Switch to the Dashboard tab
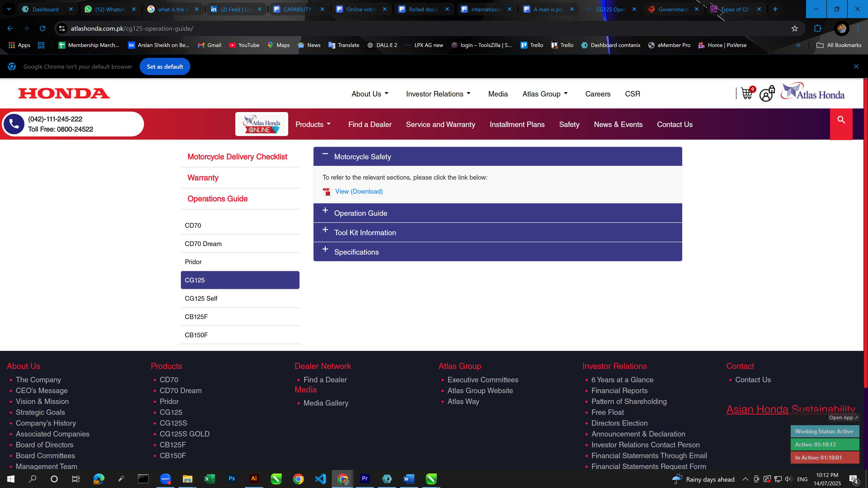 click(x=47, y=9)
